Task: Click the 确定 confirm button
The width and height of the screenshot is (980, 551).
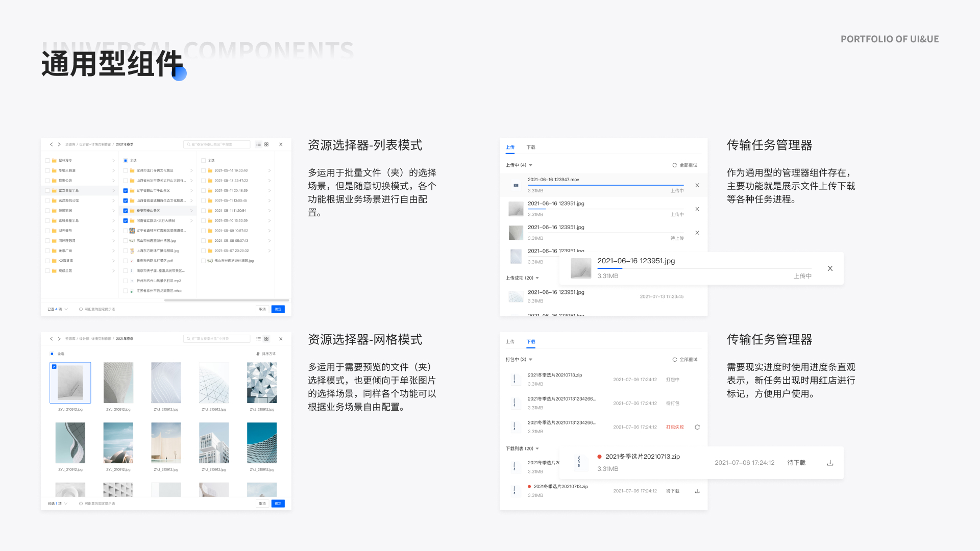Action: coord(278,309)
